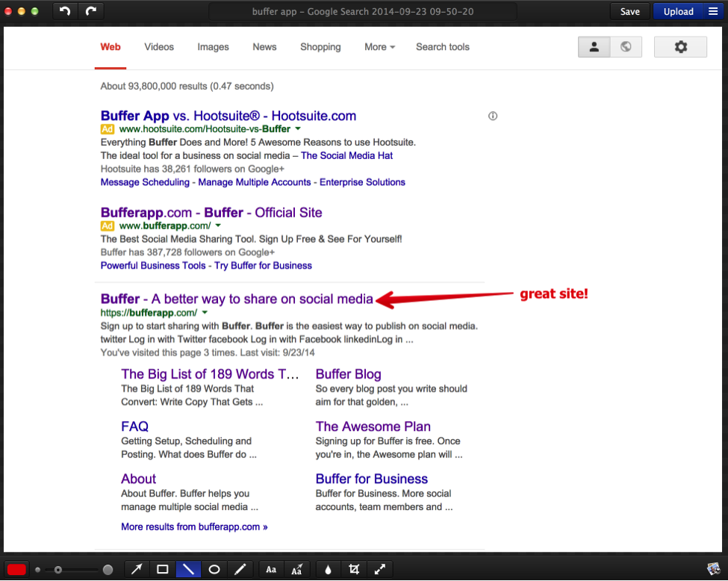Viewport: 728px width, 581px height.
Task: Click the Upload button
Action: coord(678,11)
